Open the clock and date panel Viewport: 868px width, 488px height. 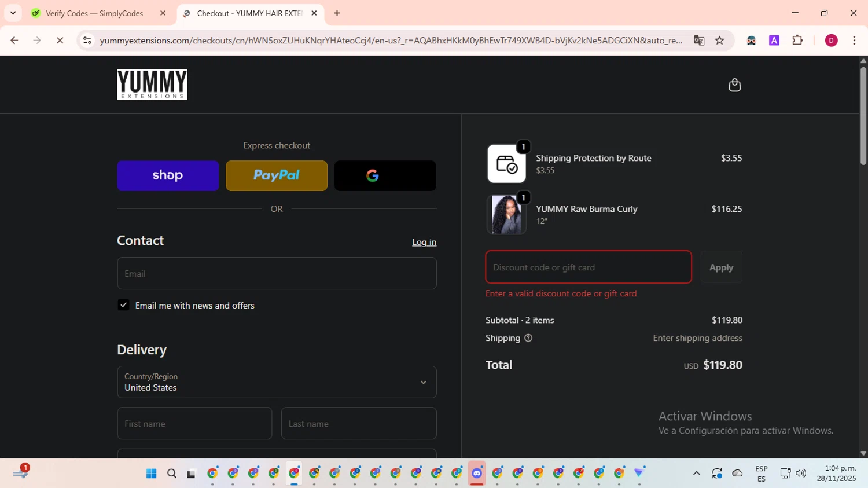(836, 474)
